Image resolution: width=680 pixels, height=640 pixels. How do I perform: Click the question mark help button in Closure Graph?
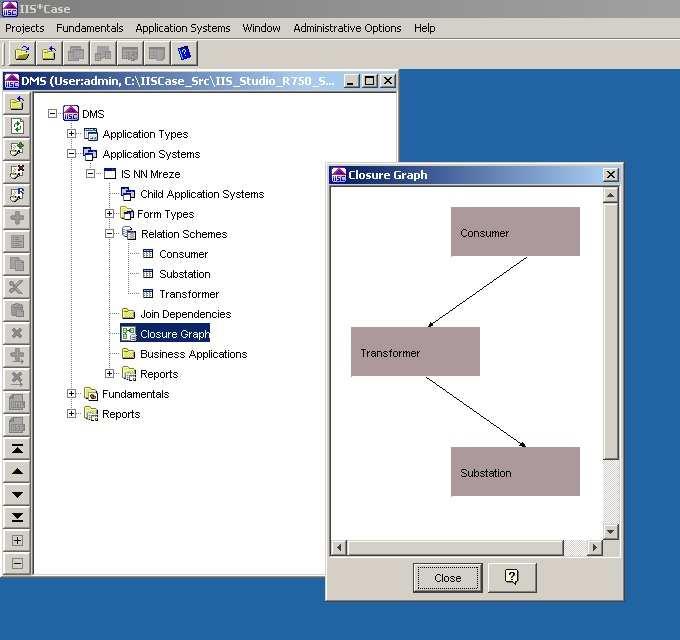coord(512,578)
